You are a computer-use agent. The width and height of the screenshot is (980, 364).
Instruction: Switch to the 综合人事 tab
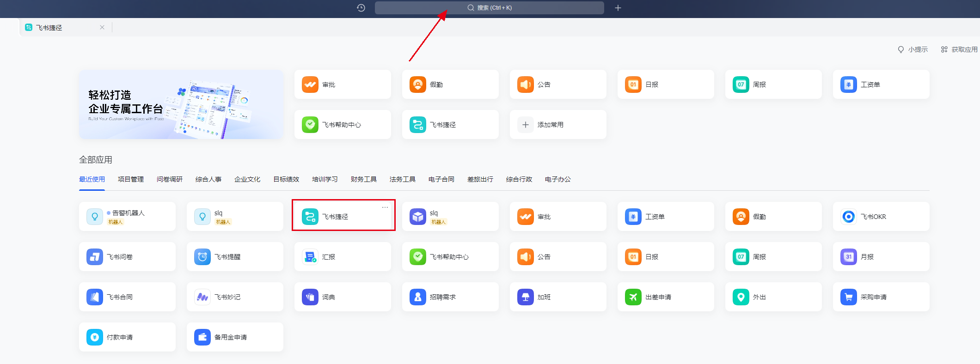208,179
